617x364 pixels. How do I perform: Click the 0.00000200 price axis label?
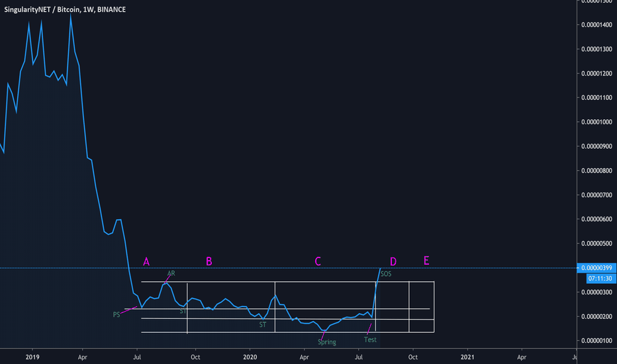(x=596, y=317)
